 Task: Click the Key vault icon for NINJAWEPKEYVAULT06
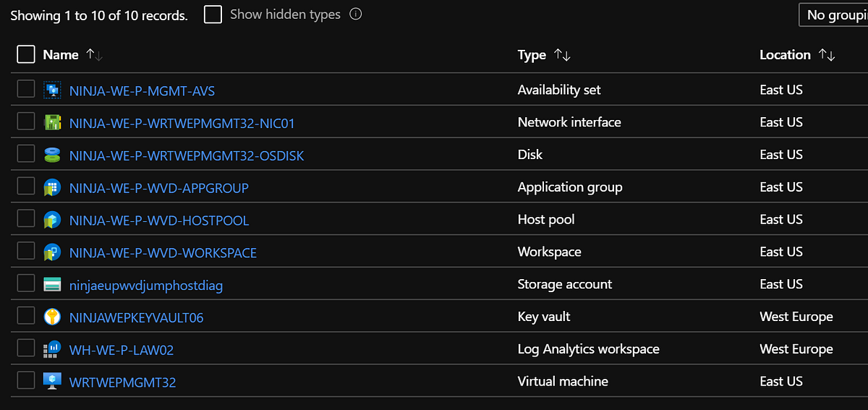52,317
